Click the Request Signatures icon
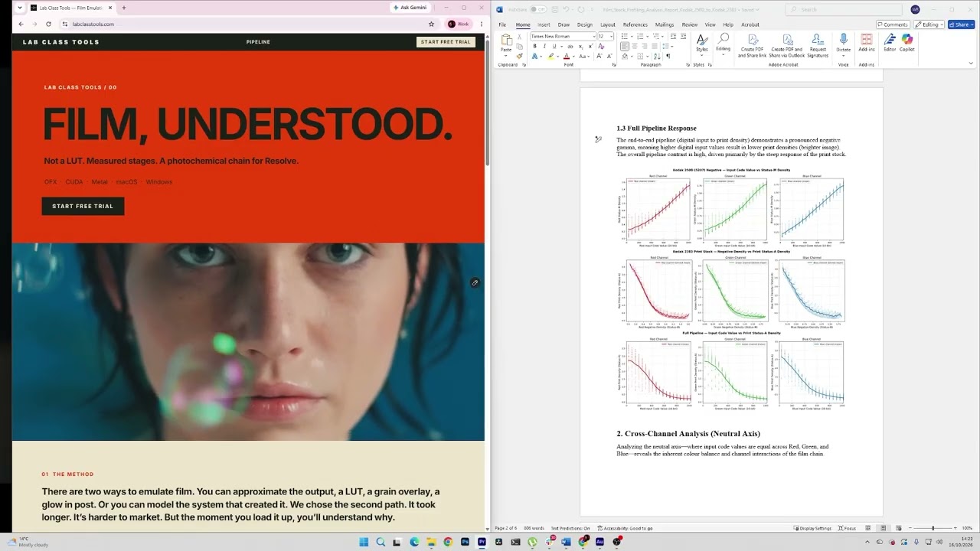This screenshot has height=551, width=980. [x=818, y=45]
